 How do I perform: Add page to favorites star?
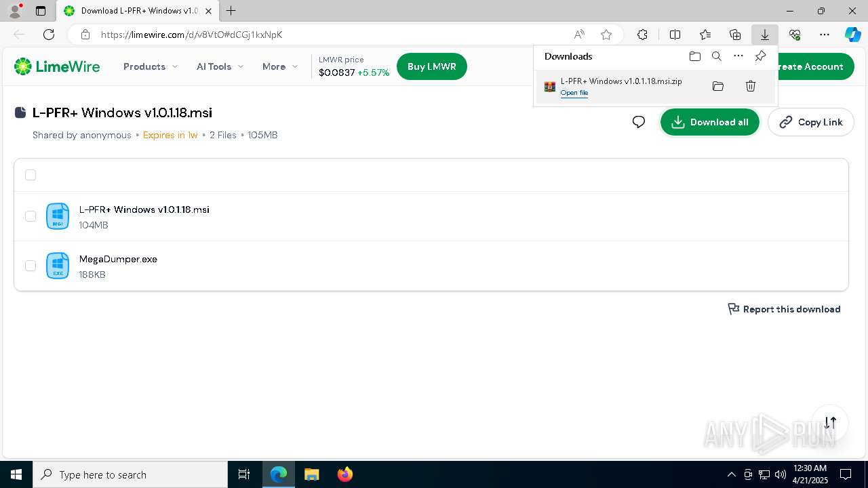606,35
